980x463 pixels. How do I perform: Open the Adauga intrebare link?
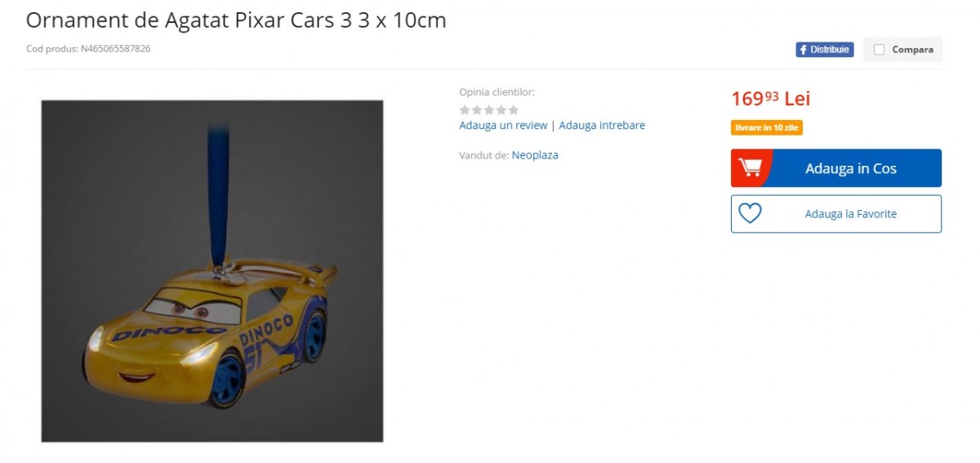click(x=602, y=125)
